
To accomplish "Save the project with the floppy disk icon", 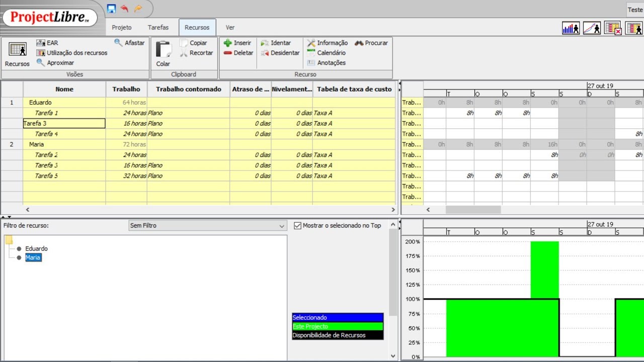I will (111, 9).
